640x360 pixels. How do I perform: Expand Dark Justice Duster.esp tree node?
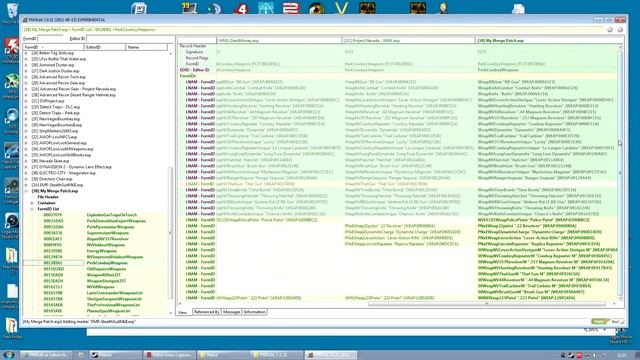pyautogui.click(x=26, y=71)
